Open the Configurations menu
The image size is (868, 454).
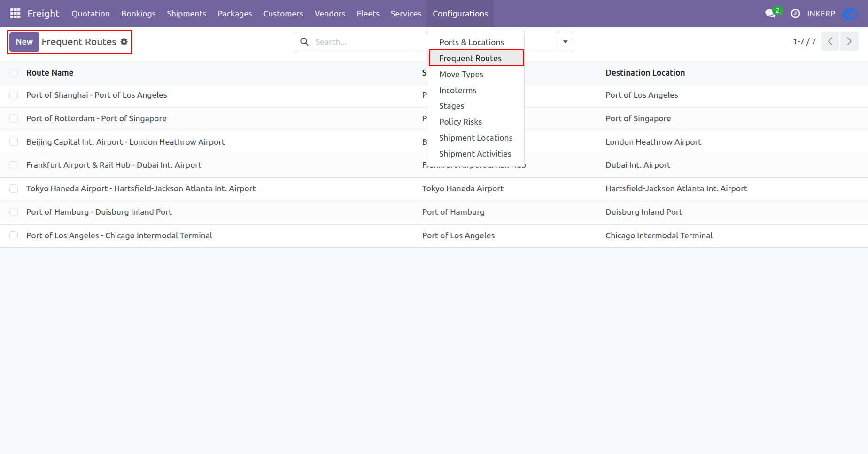point(460,14)
